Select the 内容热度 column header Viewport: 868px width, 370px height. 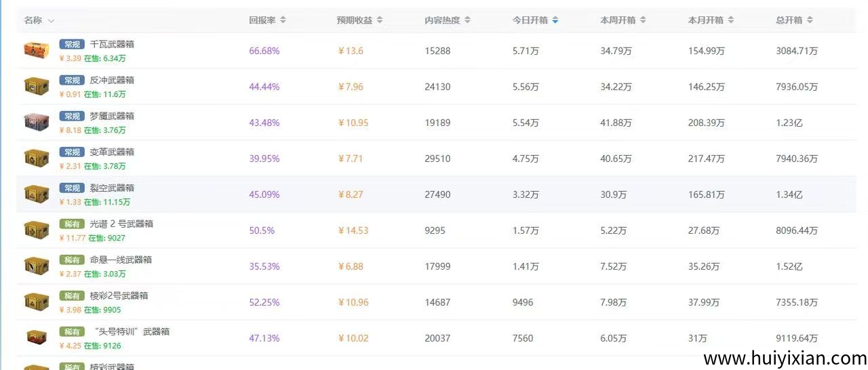[x=442, y=20]
